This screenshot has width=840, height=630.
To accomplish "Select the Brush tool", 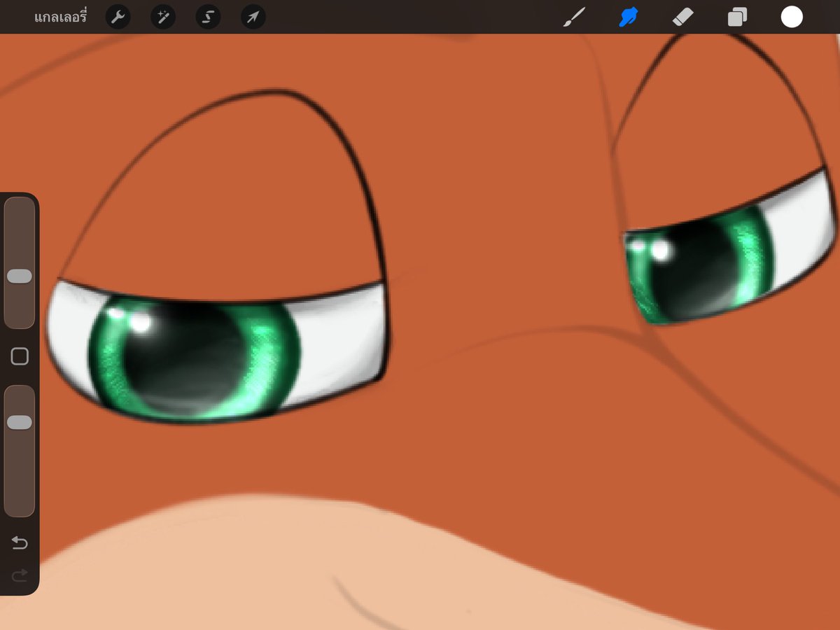I will click(x=574, y=17).
